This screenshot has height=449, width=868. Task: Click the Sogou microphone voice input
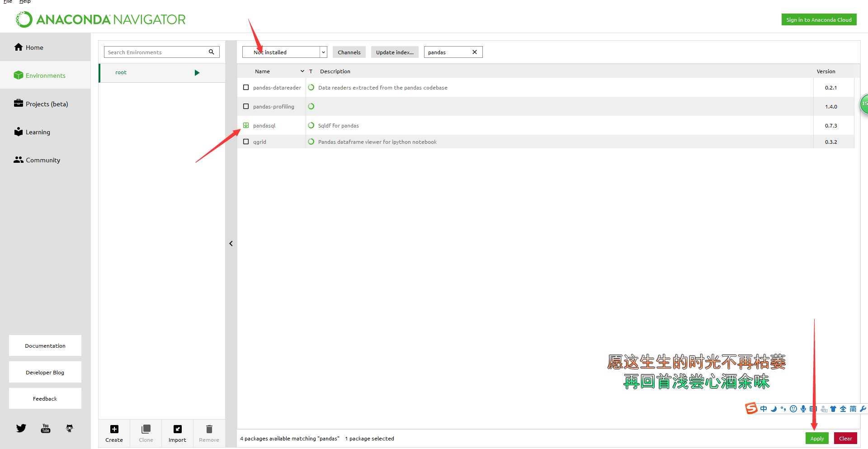803,409
